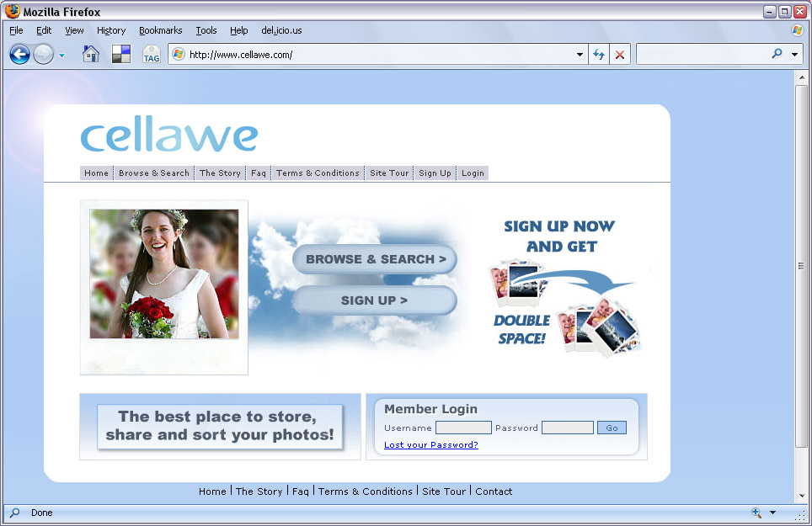
Task: Click the scrollbar down arrow
Action: click(802, 496)
